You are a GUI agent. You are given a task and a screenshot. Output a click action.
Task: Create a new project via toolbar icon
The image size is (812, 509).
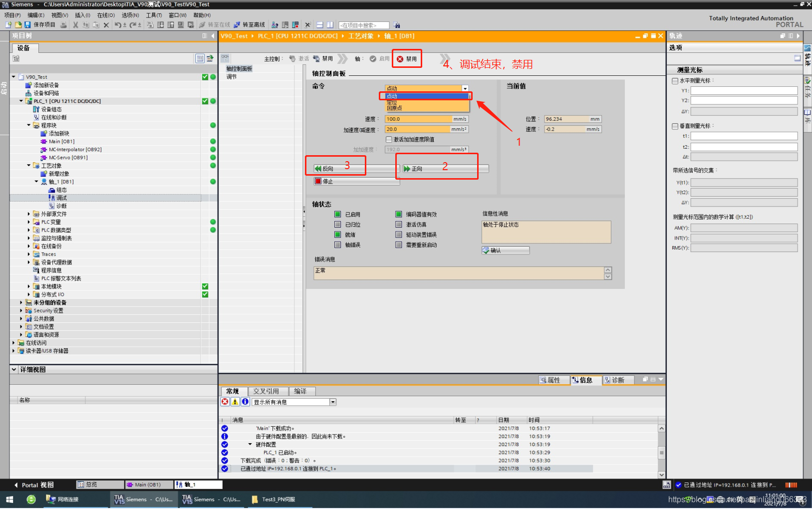[x=8, y=24]
